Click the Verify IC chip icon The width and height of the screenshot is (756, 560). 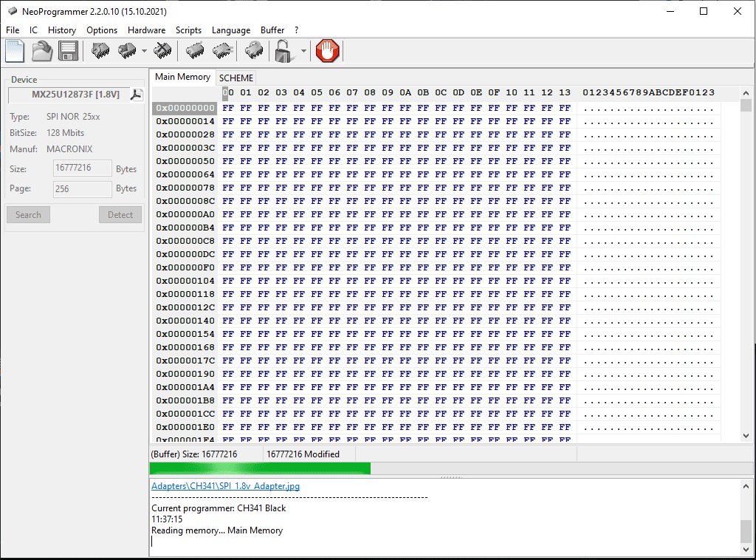coord(195,51)
